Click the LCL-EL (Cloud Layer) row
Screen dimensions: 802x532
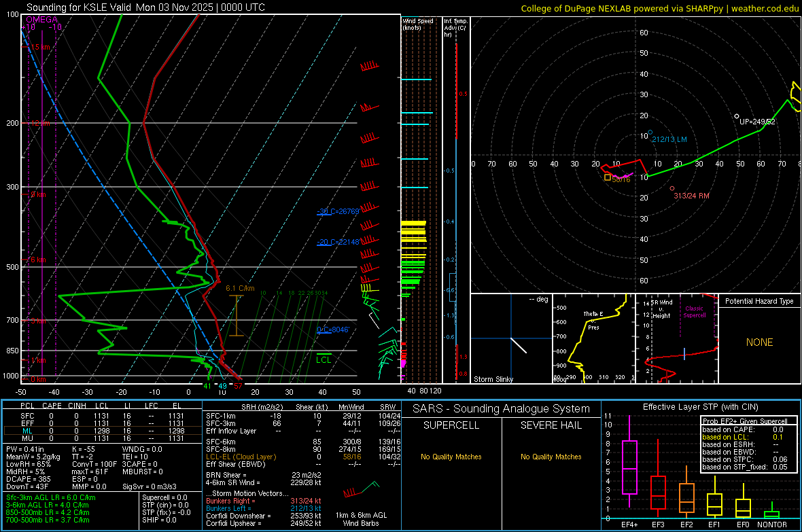(303, 457)
